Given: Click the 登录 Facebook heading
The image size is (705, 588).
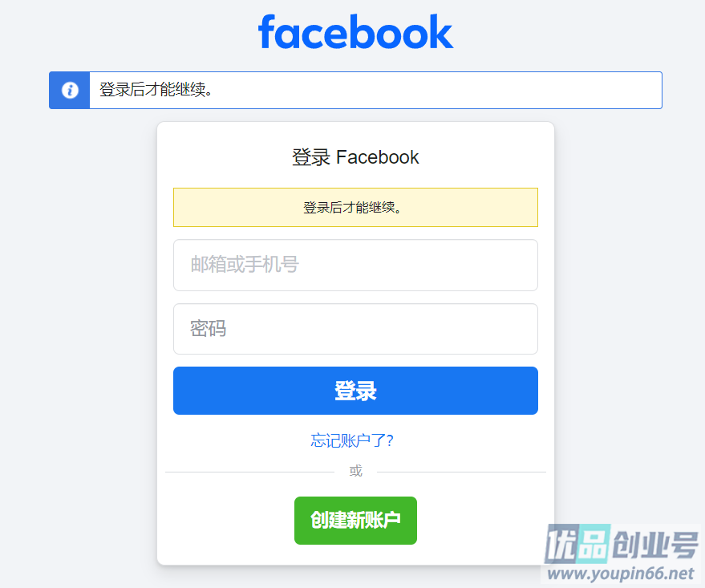Looking at the screenshot, I should click(355, 157).
